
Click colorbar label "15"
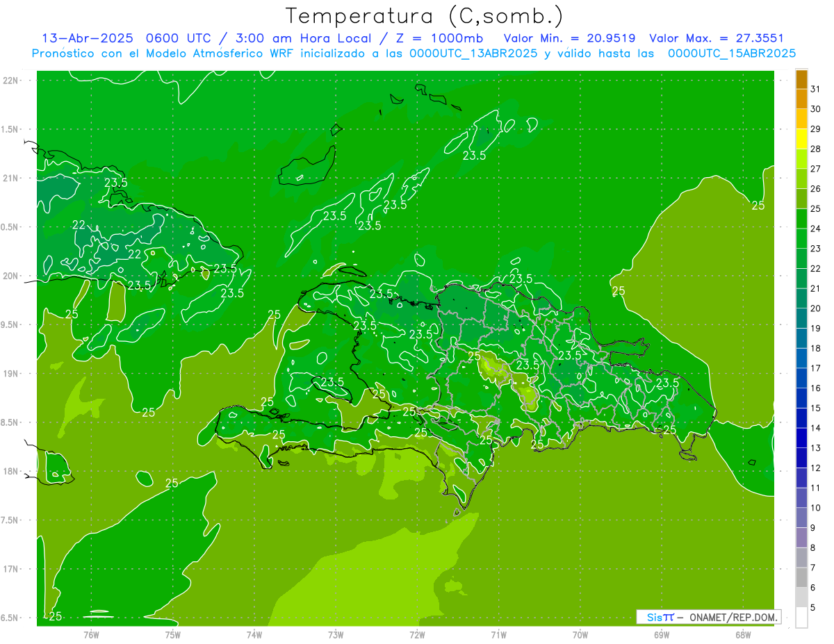816,408
